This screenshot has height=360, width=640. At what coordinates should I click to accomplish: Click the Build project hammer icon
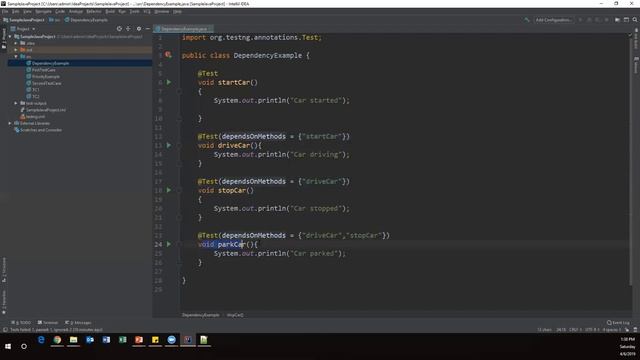pos(527,20)
